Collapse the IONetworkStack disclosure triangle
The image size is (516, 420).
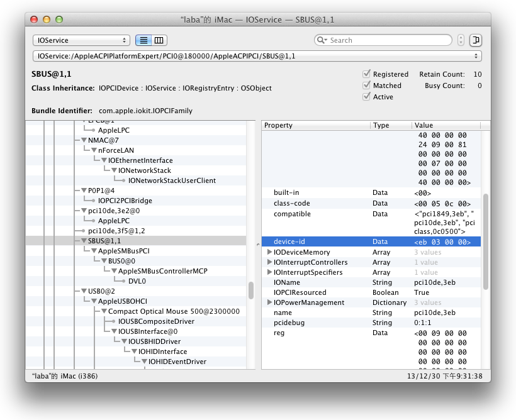(114, 170)
